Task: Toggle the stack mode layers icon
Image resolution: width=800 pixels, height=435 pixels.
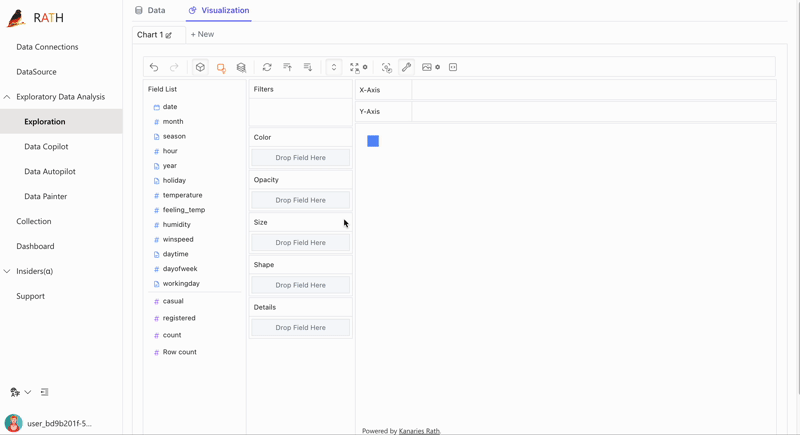Action: tap(241, 67)
